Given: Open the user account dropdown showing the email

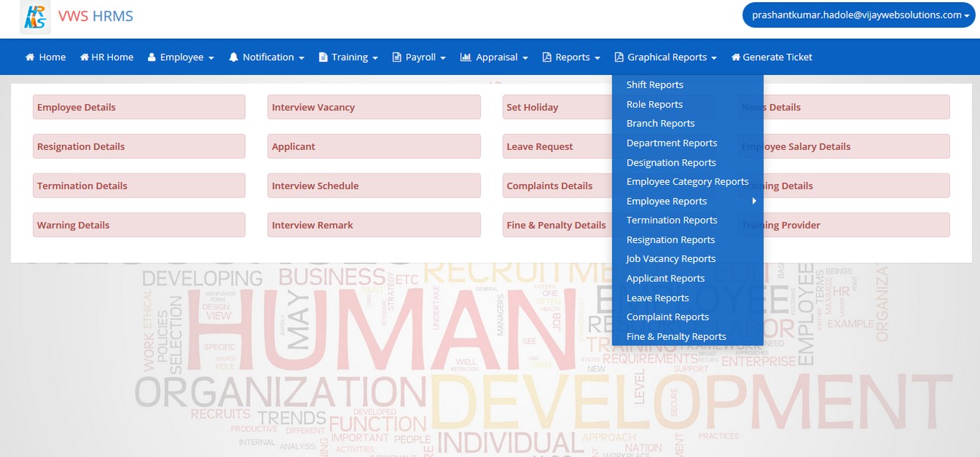Looking at the screenshot, I should 856,16.
